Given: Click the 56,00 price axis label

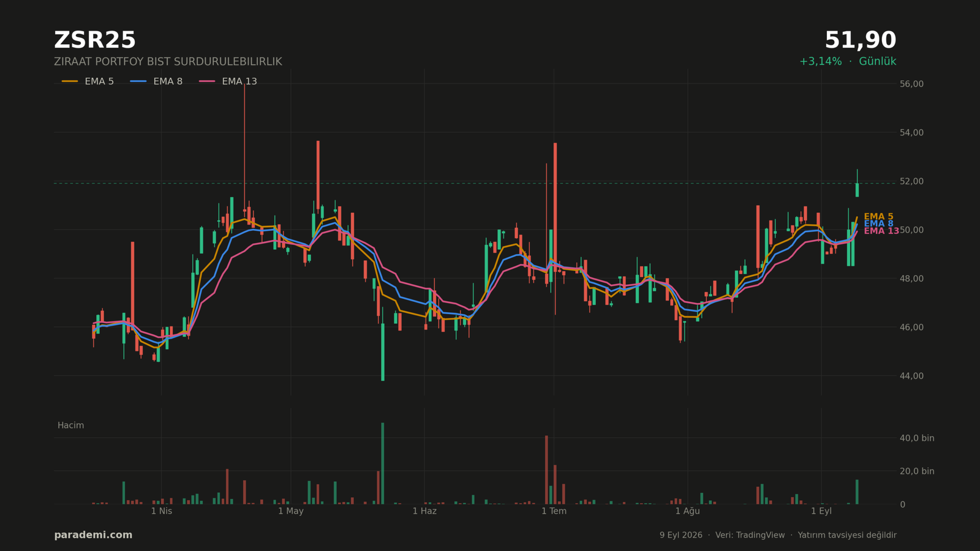Looking at the screenshot, I should 911,84.
